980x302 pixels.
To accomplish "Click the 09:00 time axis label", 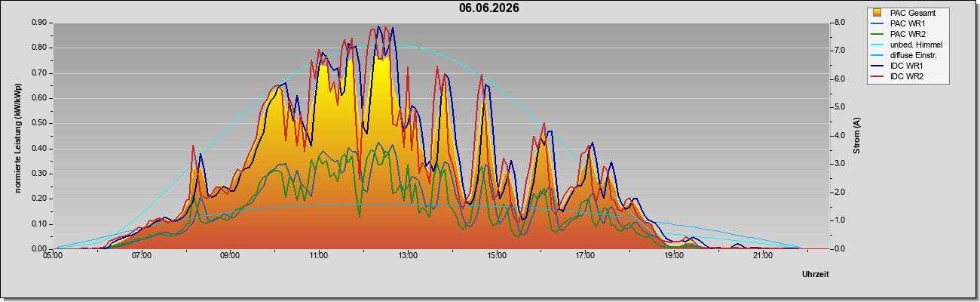I will [230, 257].
